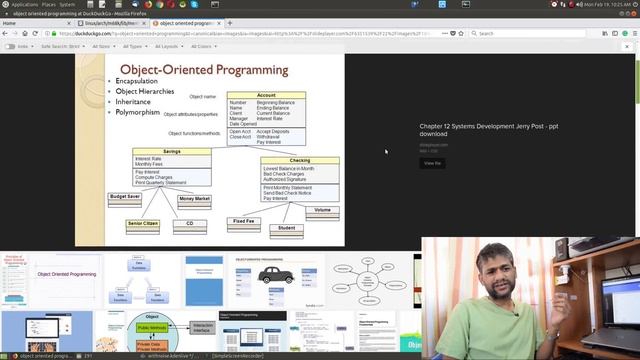The width and height of the screenshot is (640, 360).
Task: Open the calculator launcher in the top panel
Action: point(90,4)
